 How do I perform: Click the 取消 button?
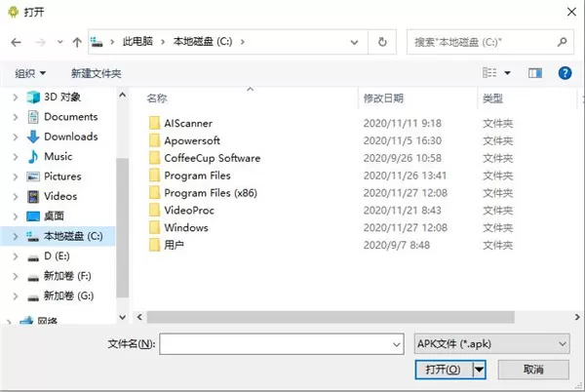pos(533,370)
